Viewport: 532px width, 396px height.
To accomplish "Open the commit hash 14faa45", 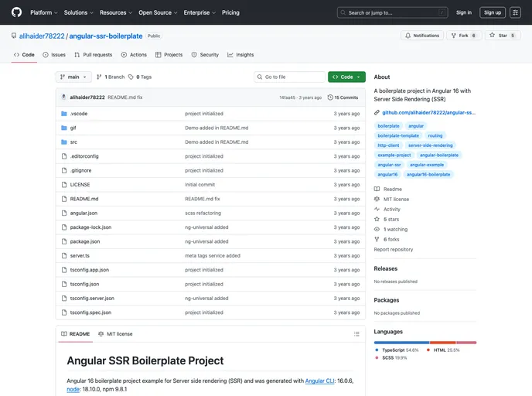I will (x=287, y=97).
